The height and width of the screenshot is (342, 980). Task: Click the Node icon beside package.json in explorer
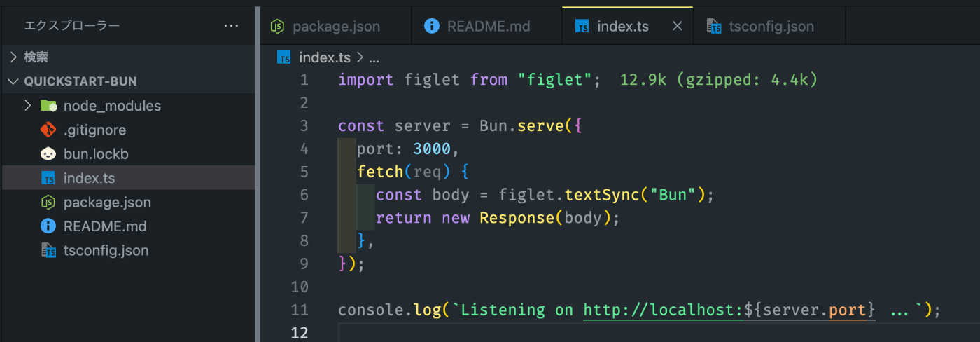click(x=48, y=203)
